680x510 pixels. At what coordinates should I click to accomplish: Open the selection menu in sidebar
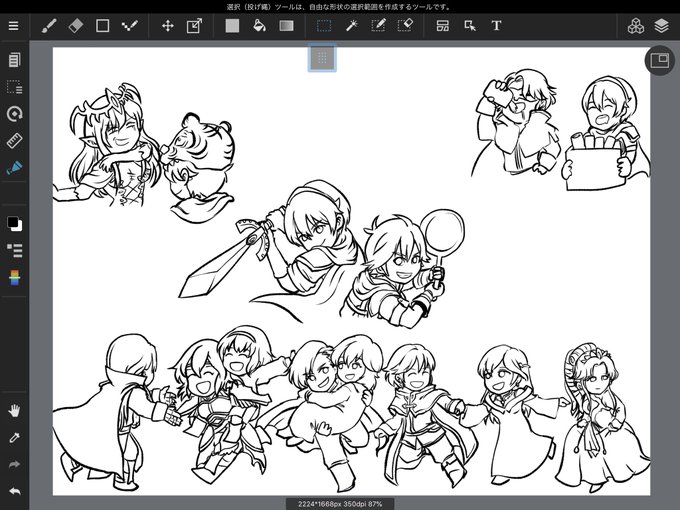[x=14, y=87]
